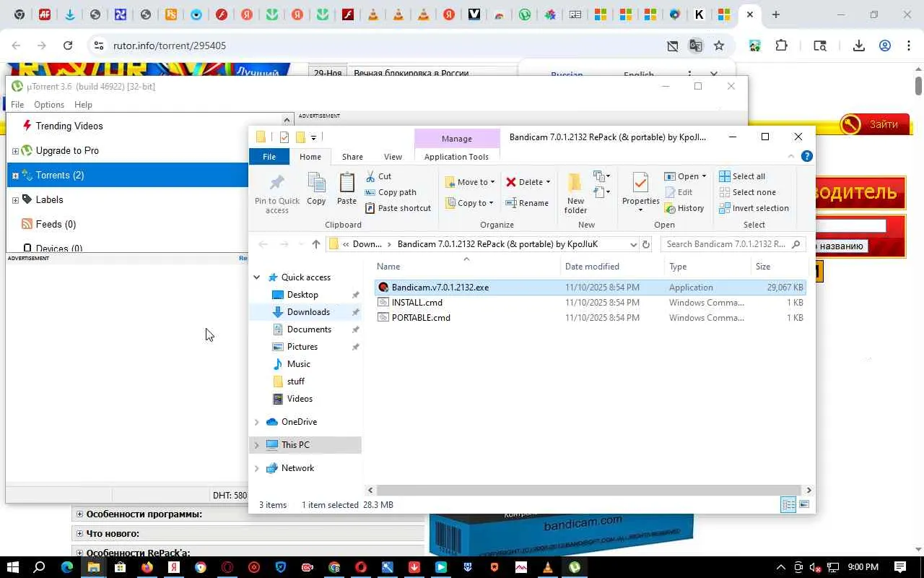Image resolution: width=924 pixels, height=578 pixels.
Task: Open the Windows Start menu
Action: click(13, 567)
